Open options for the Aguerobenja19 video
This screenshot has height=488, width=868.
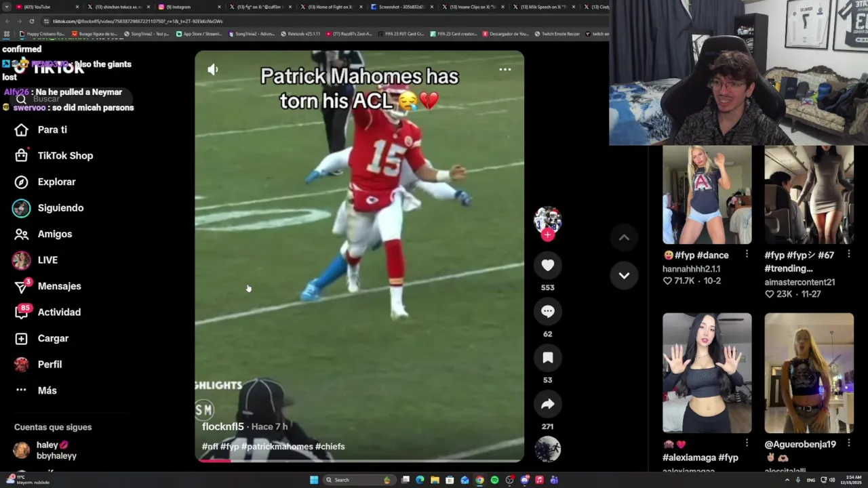point(848,443)
